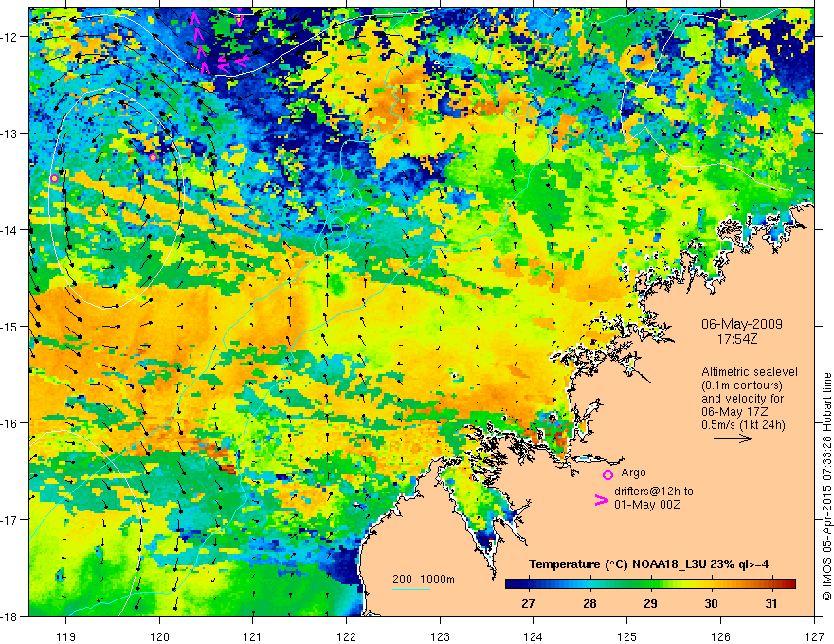Click longitude axis label 122
834x644 pixels.
(x=346, y=636)
